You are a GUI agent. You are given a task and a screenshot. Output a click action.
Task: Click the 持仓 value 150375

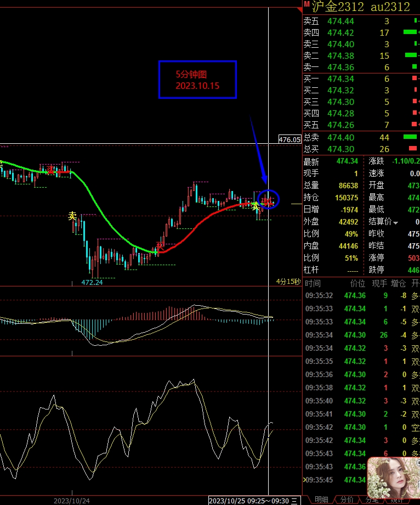347,198
